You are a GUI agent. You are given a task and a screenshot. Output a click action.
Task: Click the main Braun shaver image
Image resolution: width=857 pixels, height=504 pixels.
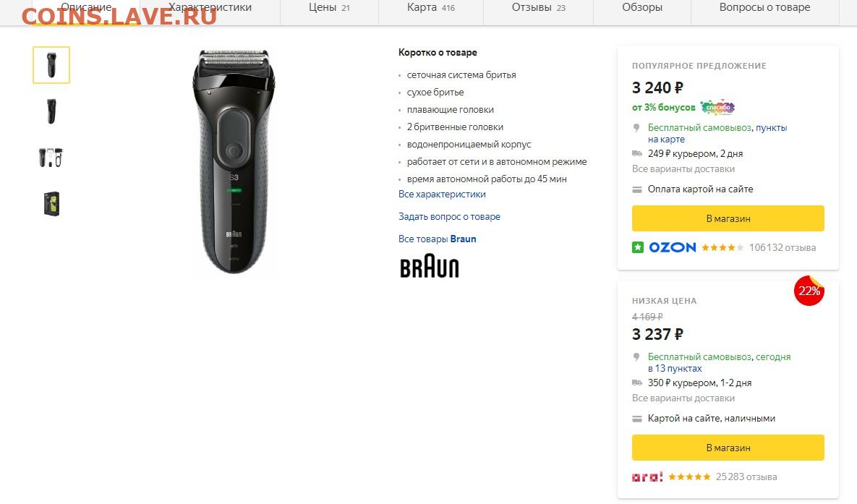234,162
